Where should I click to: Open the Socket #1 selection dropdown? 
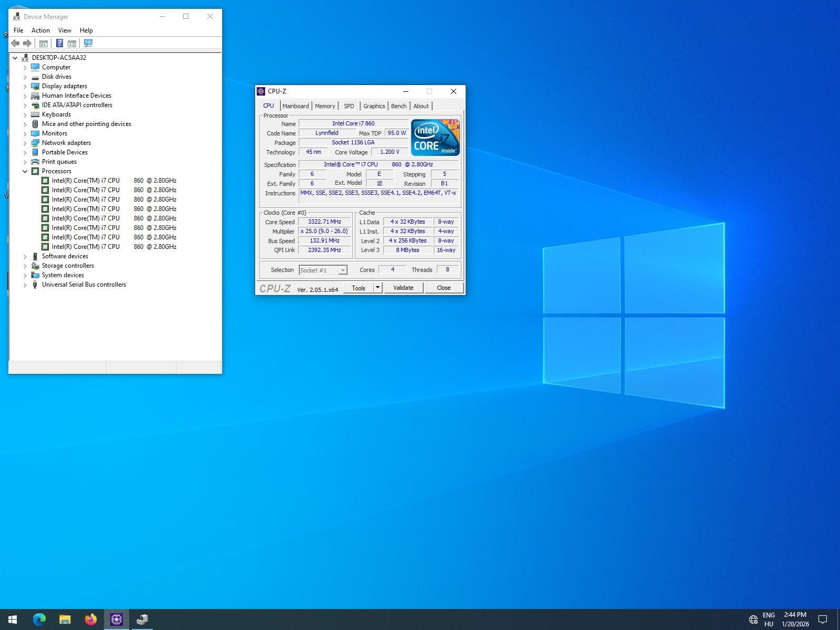tap(343, 270)
